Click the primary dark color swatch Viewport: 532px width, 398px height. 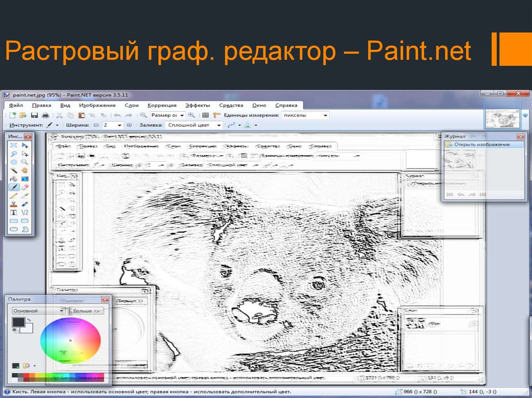coord(18,322)
